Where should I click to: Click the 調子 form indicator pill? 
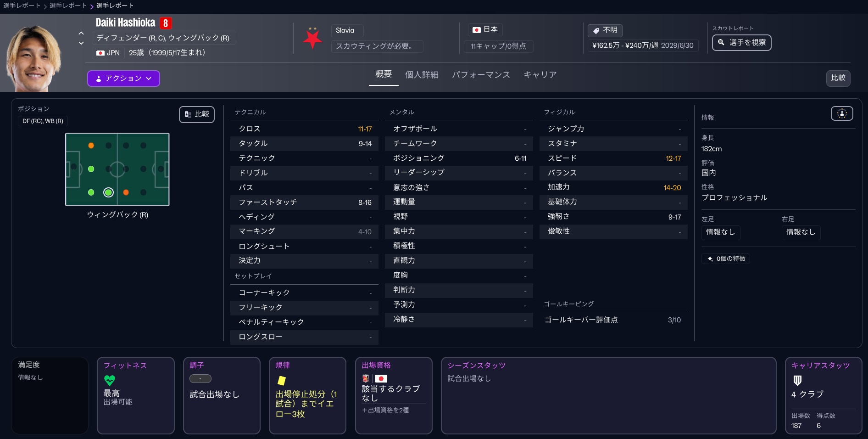[200, 379]
